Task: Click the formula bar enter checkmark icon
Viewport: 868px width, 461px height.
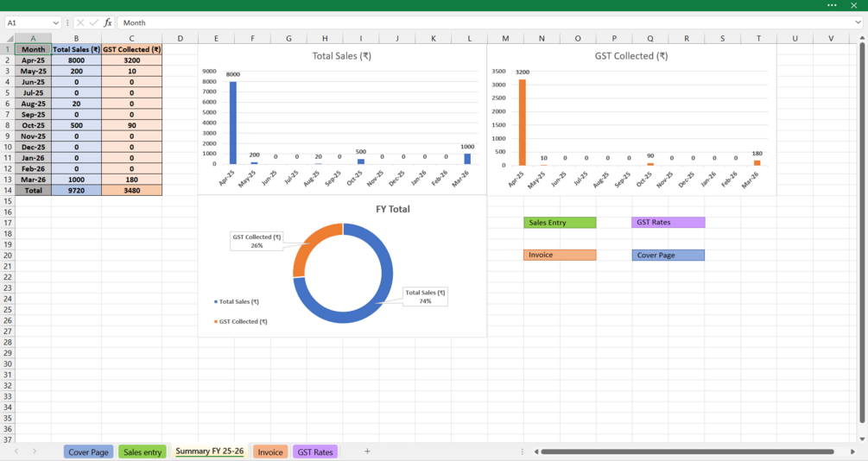Action: pyautogui.click(x=93, y=22)
